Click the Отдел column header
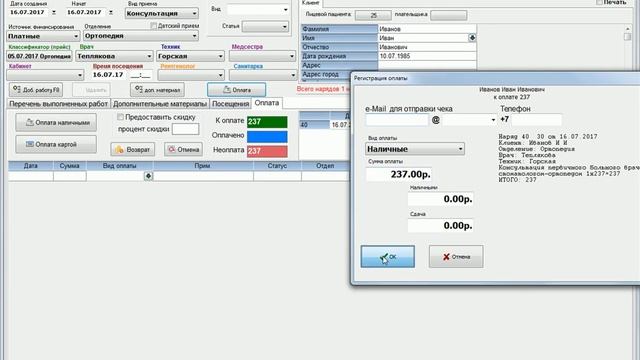640x360 pixels. (x=325, y=166)
